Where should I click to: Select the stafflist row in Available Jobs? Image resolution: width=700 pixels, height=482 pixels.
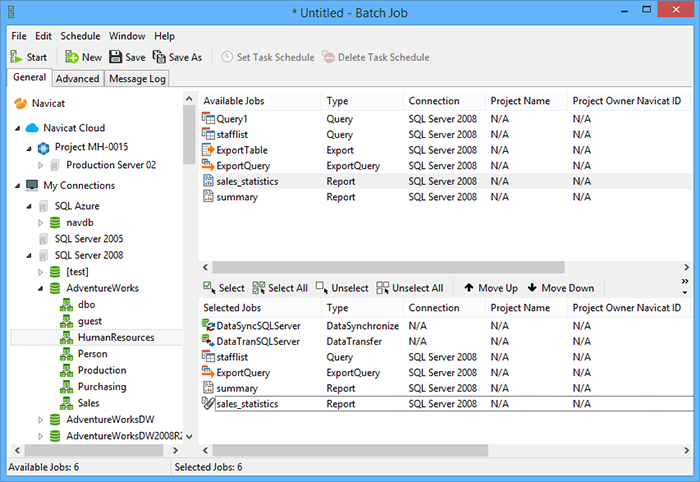pos(446,134)
